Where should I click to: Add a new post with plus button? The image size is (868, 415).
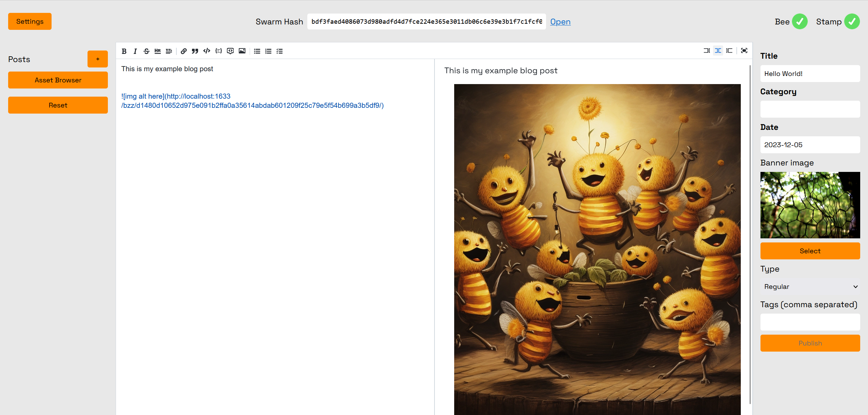[x=98, y=59]
